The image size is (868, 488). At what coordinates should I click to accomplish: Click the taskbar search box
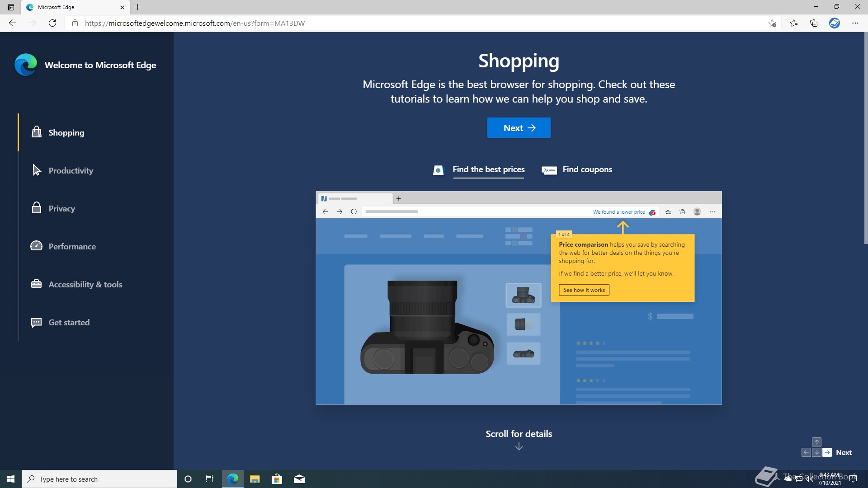[99, 479]
